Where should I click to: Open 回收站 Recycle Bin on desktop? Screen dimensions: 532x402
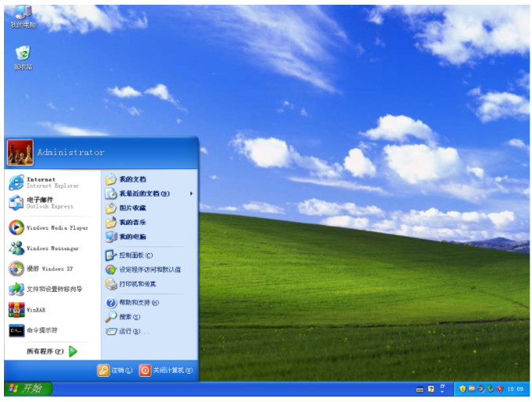23,56
